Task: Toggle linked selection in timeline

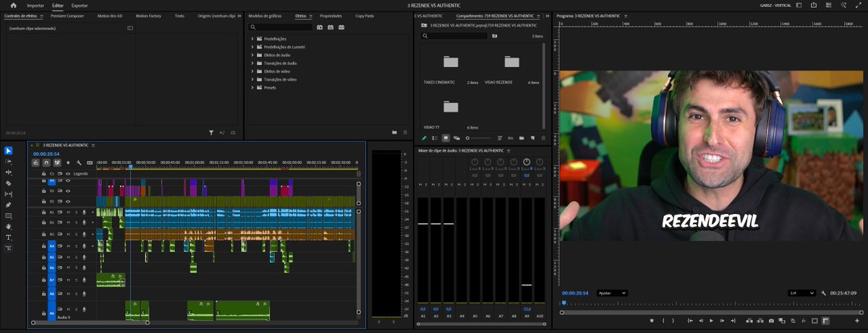Action: point(57,163)
